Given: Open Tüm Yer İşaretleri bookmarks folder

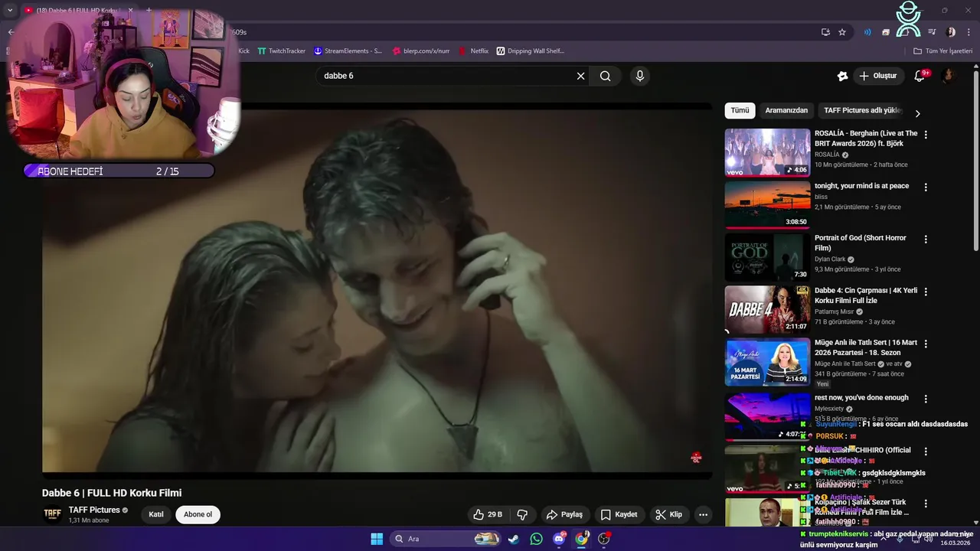Looking at the screenshot, I should [x=942, y=51].
